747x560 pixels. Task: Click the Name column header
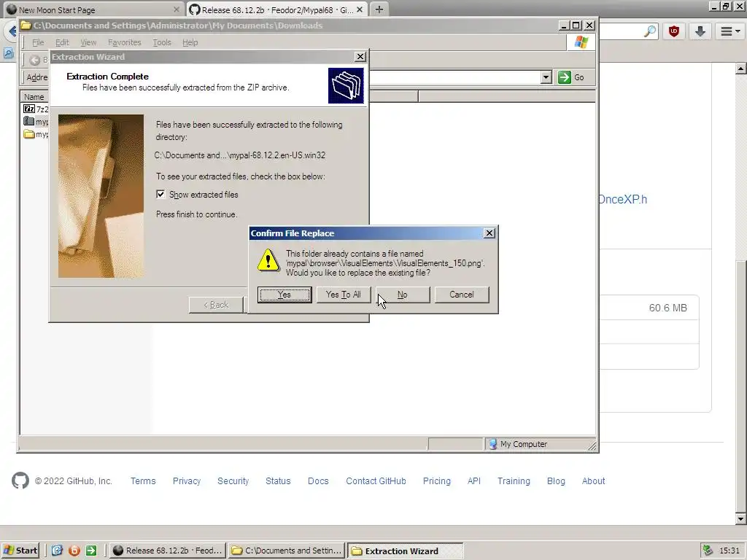point(34,97)
